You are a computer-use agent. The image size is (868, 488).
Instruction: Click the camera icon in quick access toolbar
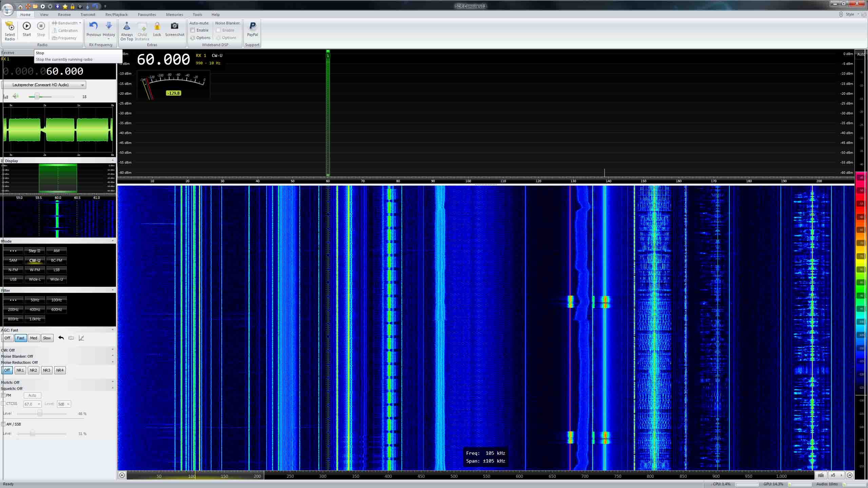pos(80,6)
